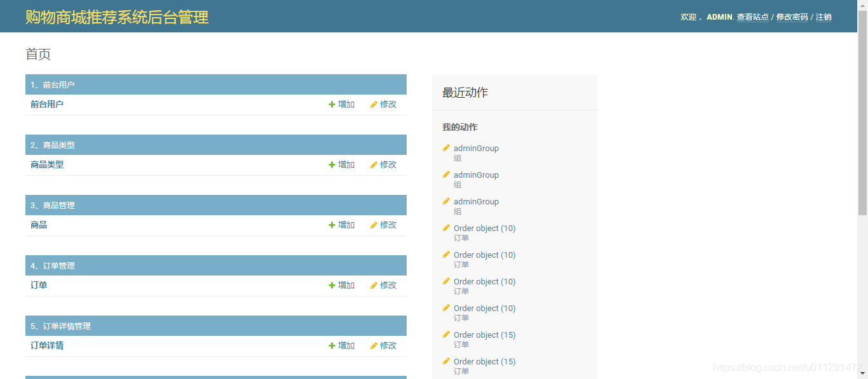Open 商品 model link

[39, 225]
